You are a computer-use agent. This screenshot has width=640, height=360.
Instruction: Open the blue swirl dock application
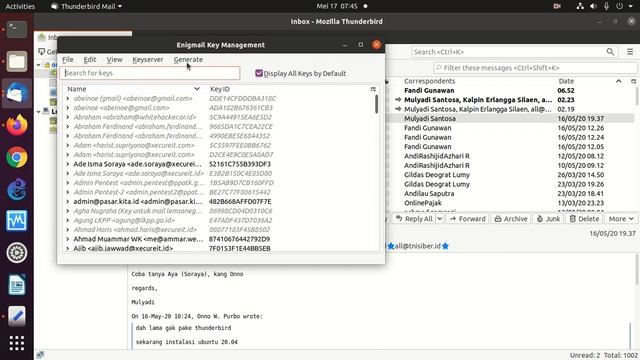[x=17, y=189]
